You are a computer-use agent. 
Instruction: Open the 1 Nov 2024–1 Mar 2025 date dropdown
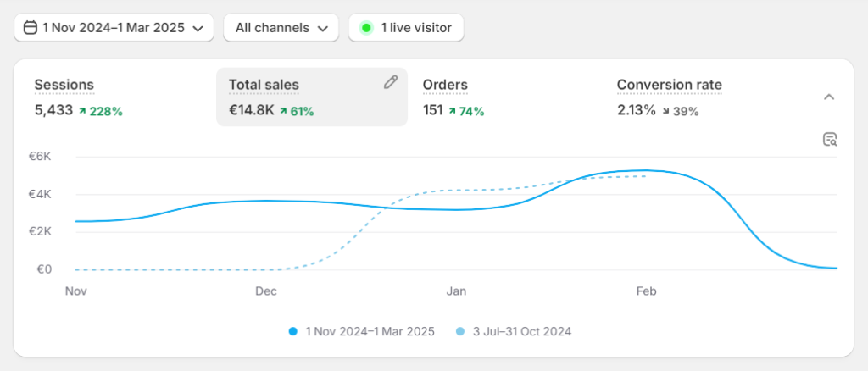114,28
